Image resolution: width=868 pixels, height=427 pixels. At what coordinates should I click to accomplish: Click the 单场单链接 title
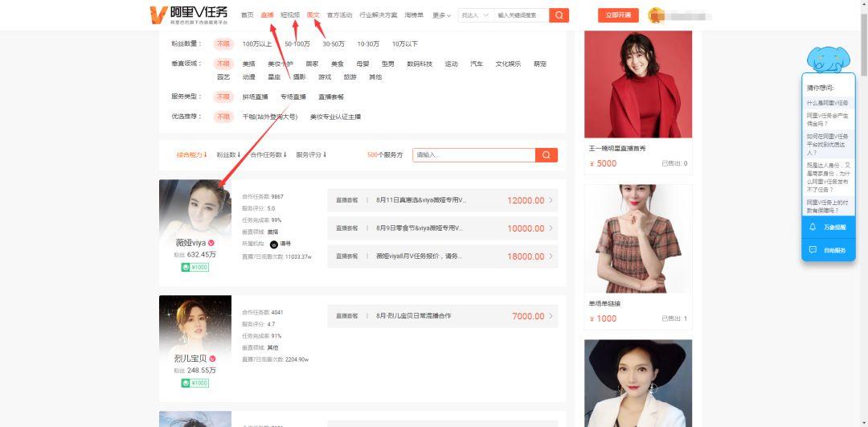pyautogui.click(x=605, y=303)
